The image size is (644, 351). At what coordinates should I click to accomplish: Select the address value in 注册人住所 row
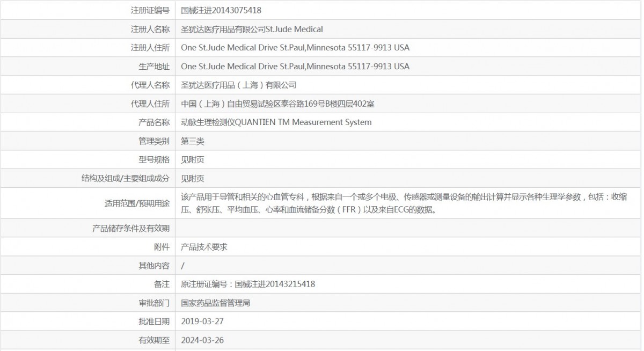pos(295,48)
